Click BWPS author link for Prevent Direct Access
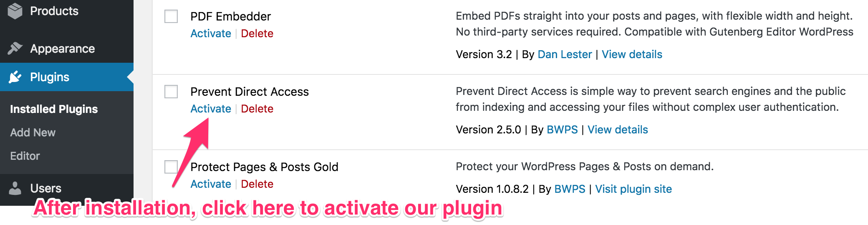This screenshot has height=225, width=868. (x=562, y=130)
